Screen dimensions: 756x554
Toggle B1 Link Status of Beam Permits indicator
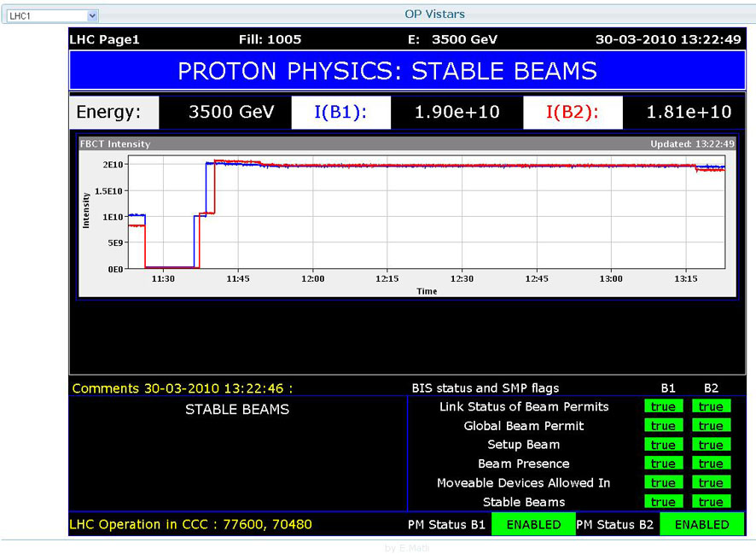tap(663, 406)
